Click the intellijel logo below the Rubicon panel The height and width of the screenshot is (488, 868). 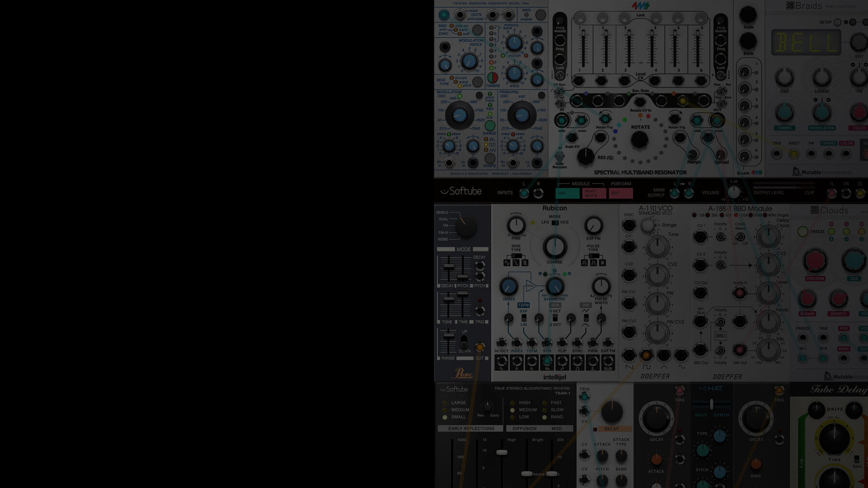coord(555,376)
